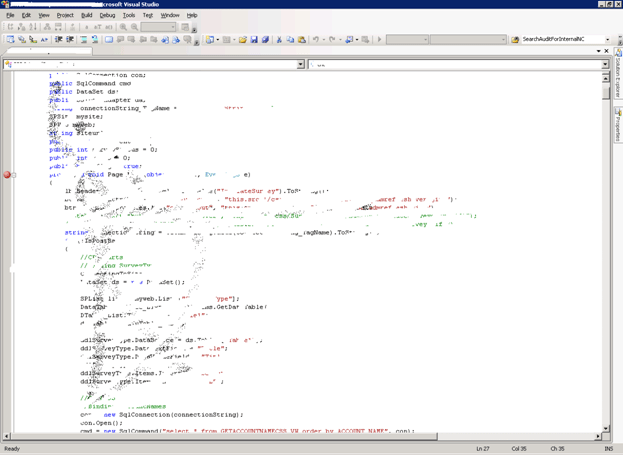This screenshot has height=455, width=623.
Task: Click the vertical scrollbar up arrow
Action: [x=606, y=78]
